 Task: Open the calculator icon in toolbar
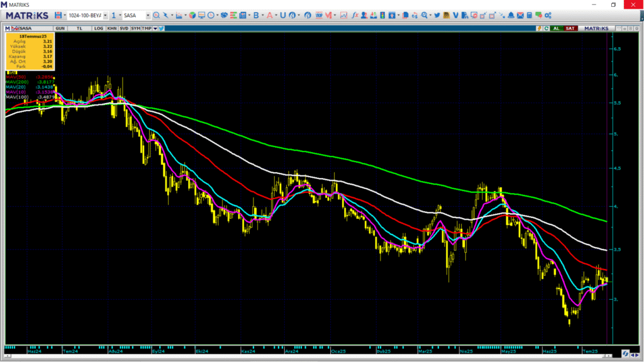click(x=530, y=15)
